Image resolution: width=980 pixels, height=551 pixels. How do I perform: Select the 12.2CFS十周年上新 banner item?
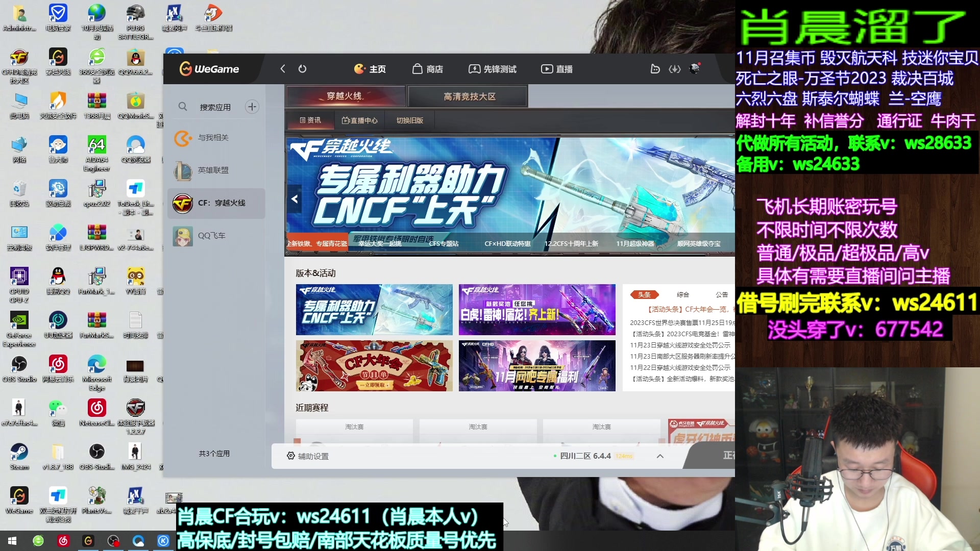pyautogui.click(x=571, y=244)
